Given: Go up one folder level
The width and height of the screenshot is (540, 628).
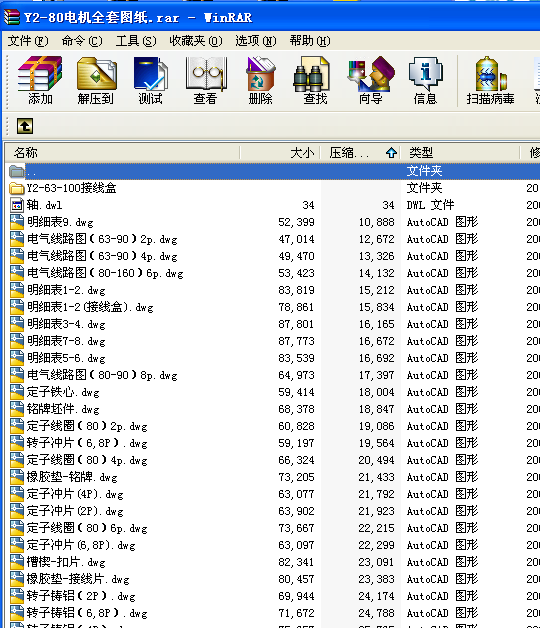Looking at the screenshot, I should coord(25,126).
